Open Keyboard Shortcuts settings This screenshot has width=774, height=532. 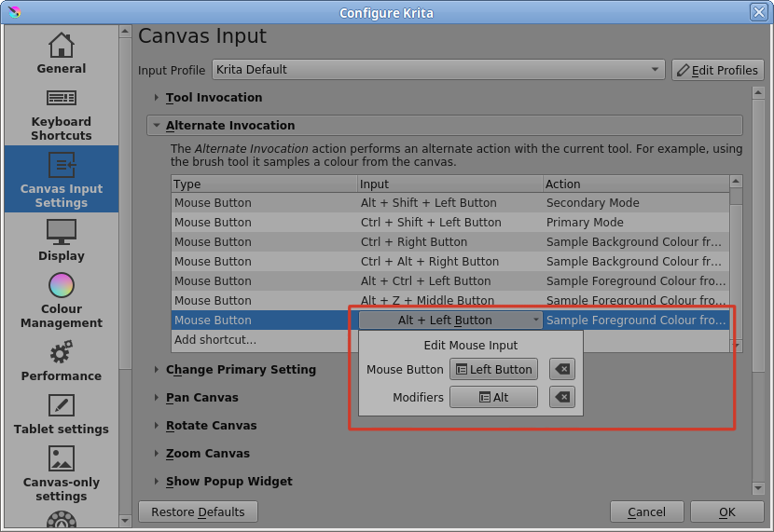click(62, 115)
